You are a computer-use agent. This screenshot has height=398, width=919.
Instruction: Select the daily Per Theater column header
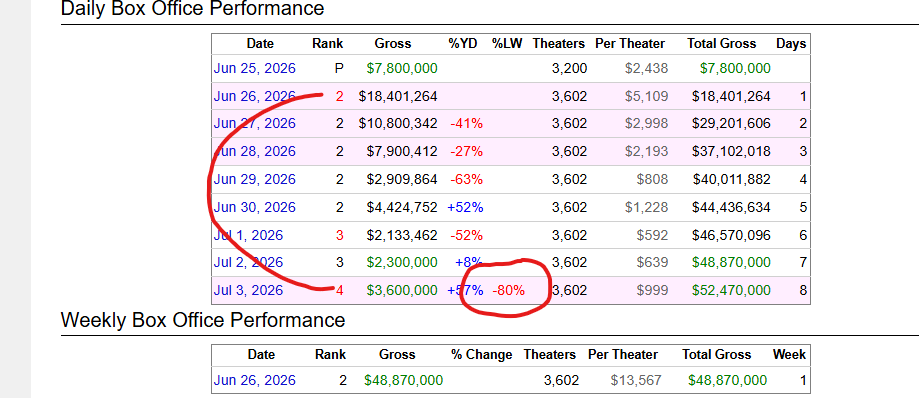pos(630,43)
